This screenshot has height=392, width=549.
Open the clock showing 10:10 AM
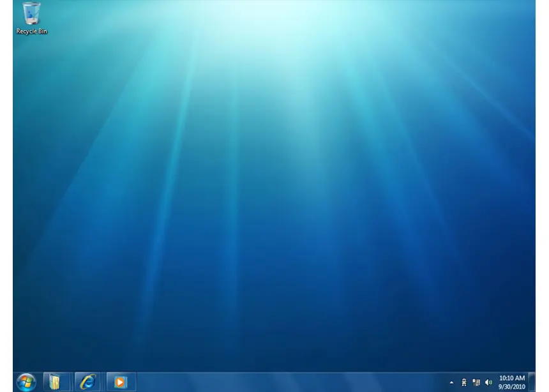tap(511, 382)
